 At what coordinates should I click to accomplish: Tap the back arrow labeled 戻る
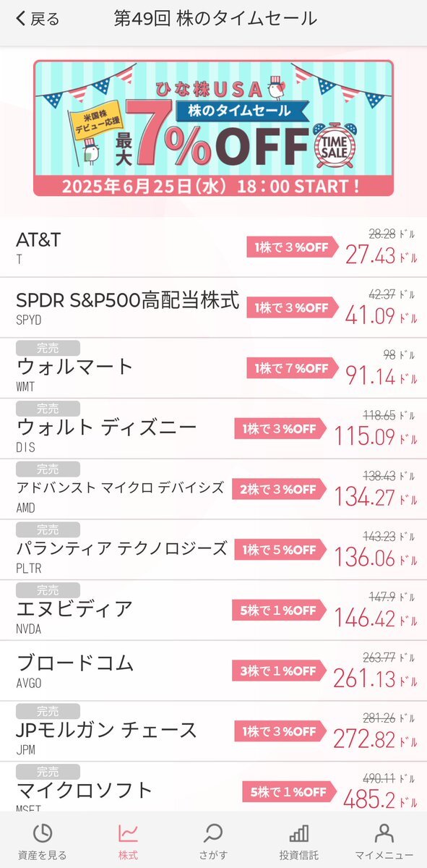click(x=38, y=20)
